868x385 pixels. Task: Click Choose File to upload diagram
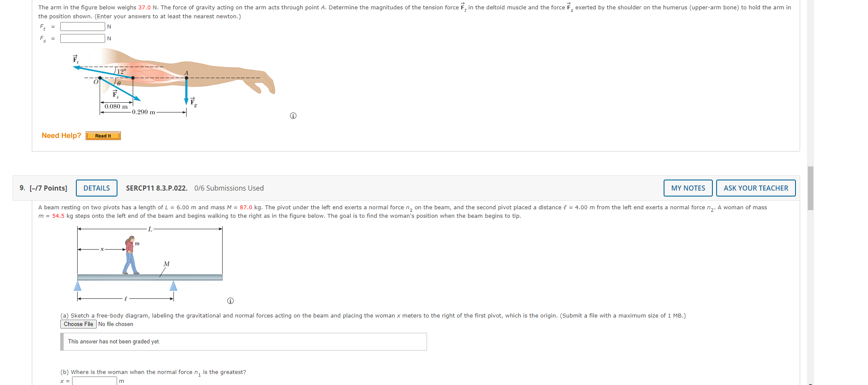(x=78, y=324)
